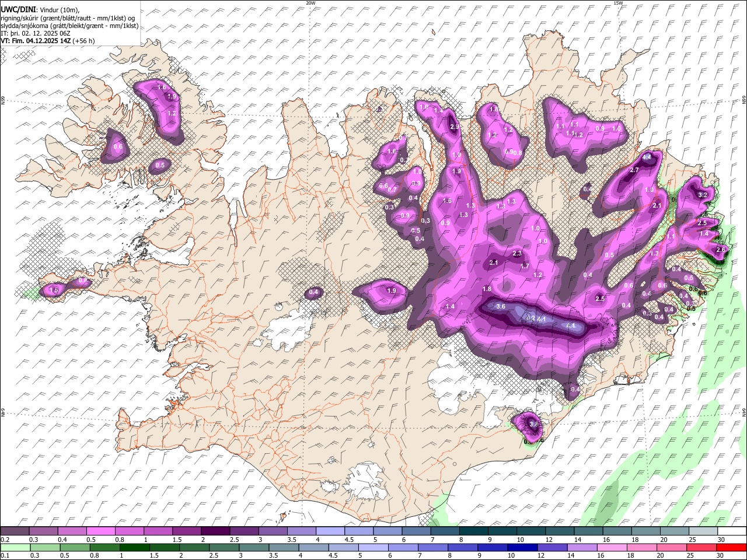747x560 pixels.
Task: Select upper-row slate blue swatch labeled 6
Action: [416, 531]
